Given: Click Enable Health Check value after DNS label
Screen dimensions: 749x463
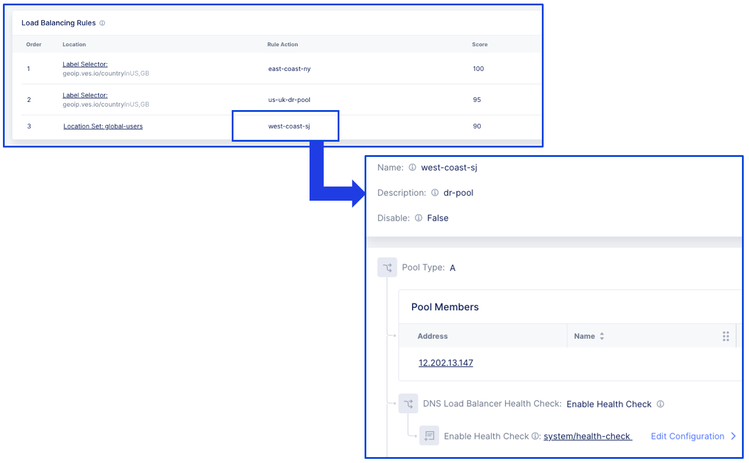Looking at the screenshot, I should tap(609, 404).
